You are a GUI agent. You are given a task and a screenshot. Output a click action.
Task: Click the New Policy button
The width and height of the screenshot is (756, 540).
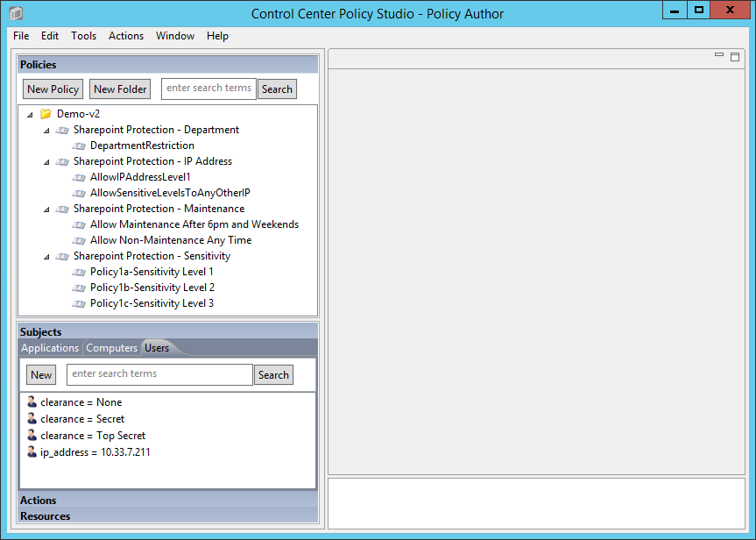tap(53, 89)
